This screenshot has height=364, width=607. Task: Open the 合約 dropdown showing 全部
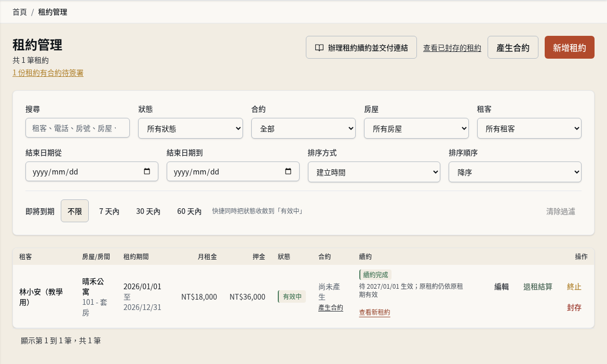(303, 128)
